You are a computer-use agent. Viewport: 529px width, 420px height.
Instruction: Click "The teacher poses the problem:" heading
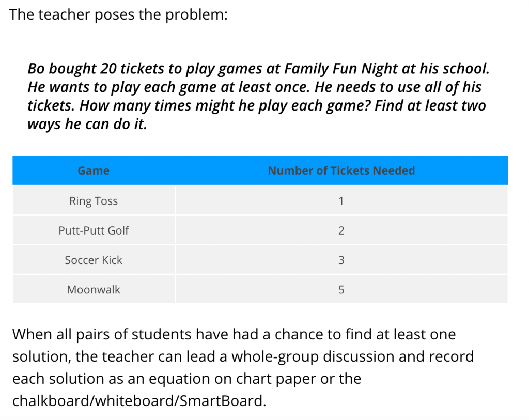tap(118, 14)
